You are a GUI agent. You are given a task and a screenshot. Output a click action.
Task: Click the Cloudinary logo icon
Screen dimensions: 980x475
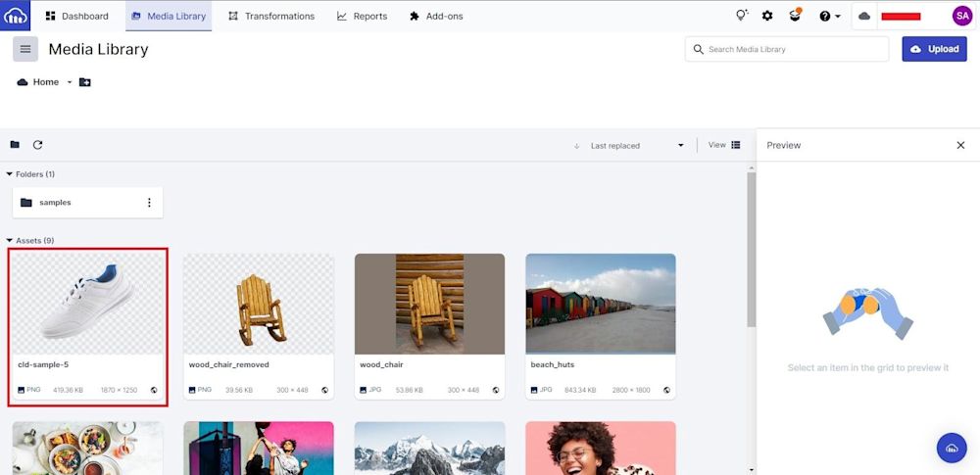[x=16, y=16]
